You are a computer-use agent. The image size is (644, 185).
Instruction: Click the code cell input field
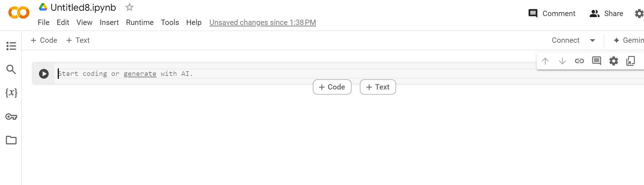(285, 74)
